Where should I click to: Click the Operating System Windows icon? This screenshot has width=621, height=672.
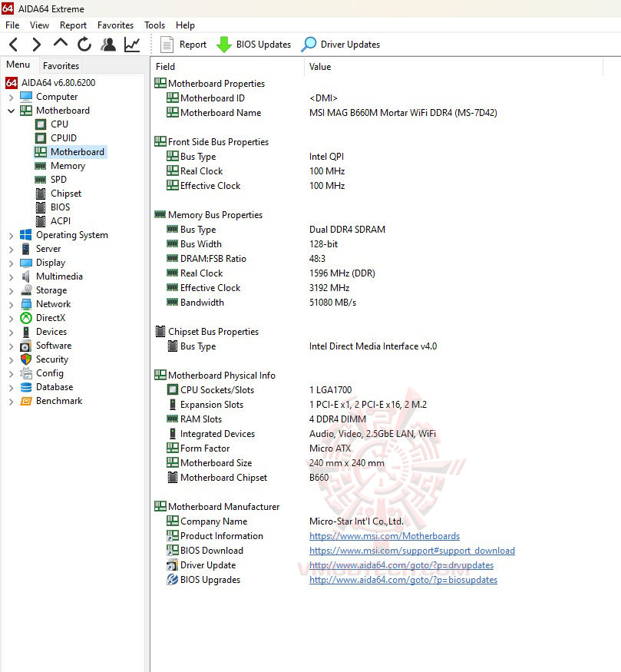26,235
